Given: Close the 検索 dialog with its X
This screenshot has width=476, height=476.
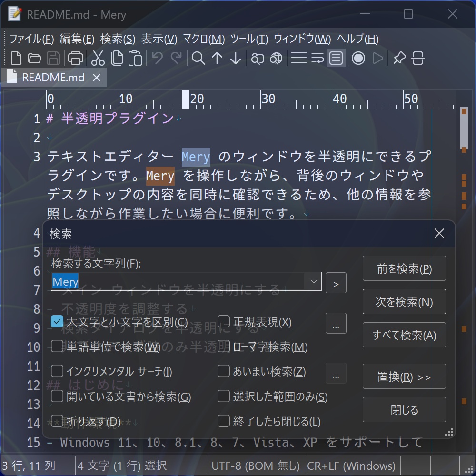Looking at the screenshot, I should click(439, 233).
